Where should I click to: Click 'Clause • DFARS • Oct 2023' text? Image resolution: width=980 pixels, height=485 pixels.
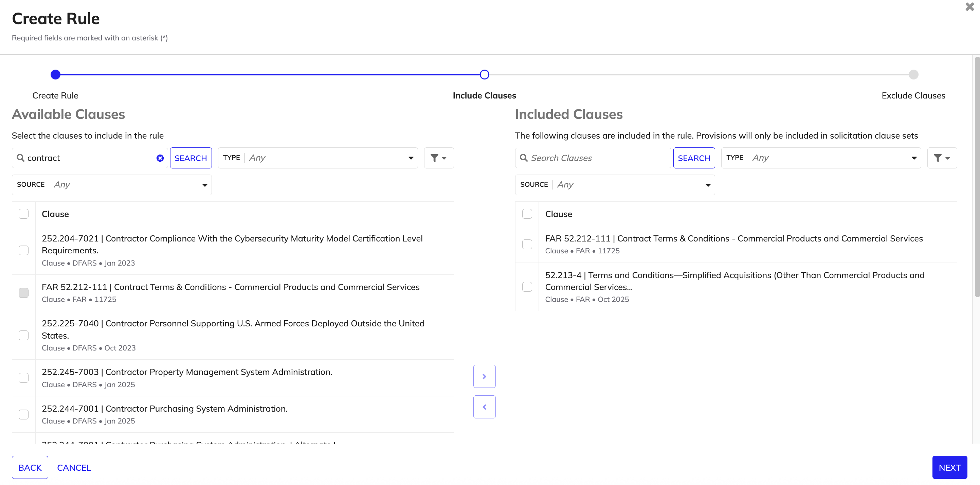pos(89,348)
